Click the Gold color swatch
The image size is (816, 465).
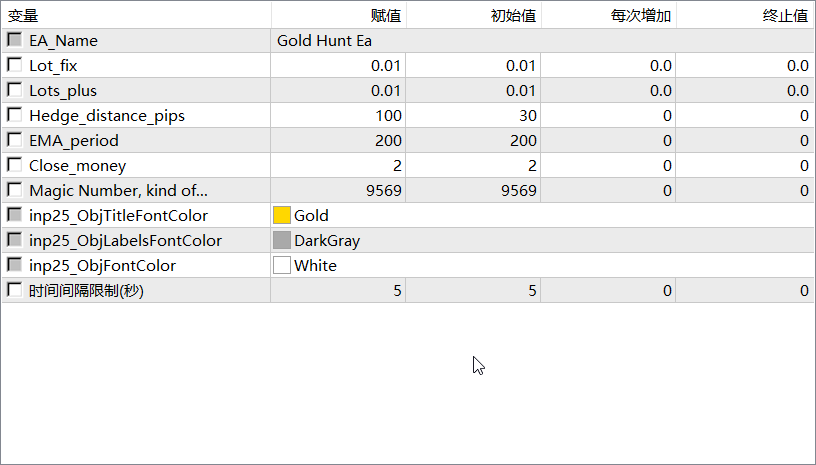pyautogui.click(x=282, y=215)
